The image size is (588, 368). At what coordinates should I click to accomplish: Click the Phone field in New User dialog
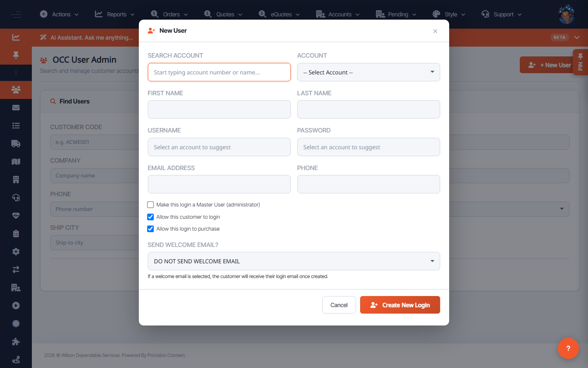point(368,184)
